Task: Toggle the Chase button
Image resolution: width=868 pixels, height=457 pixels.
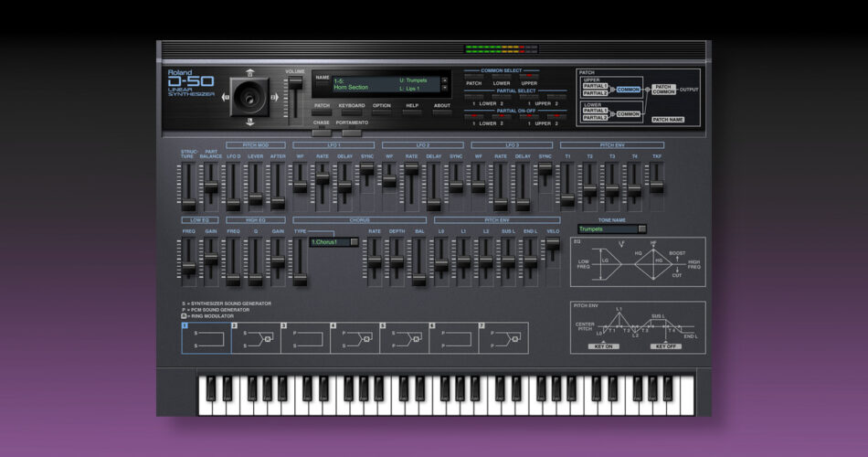Action: (x=322, y=131)
